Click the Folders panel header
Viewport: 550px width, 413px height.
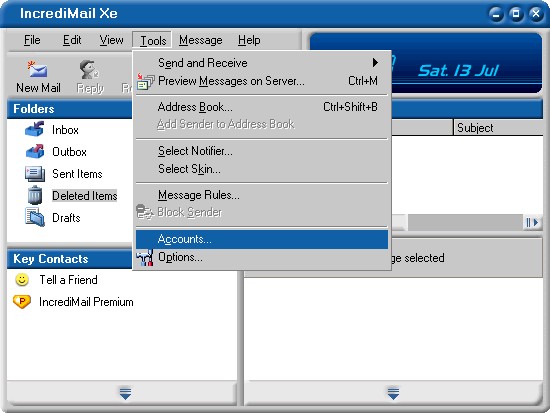click(x=69, y=109)
